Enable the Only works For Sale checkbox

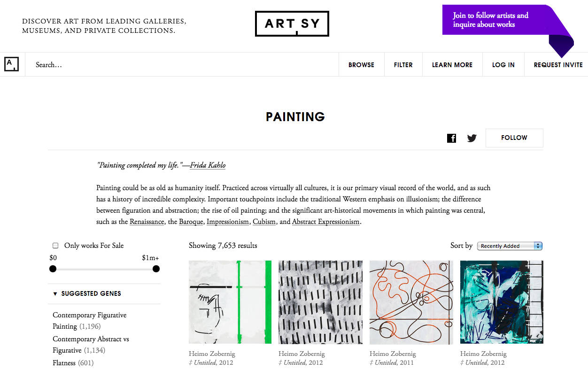(55, 246)
